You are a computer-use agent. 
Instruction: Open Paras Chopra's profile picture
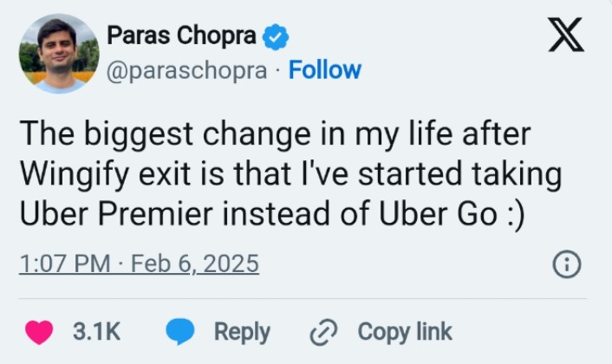(59, 54)
